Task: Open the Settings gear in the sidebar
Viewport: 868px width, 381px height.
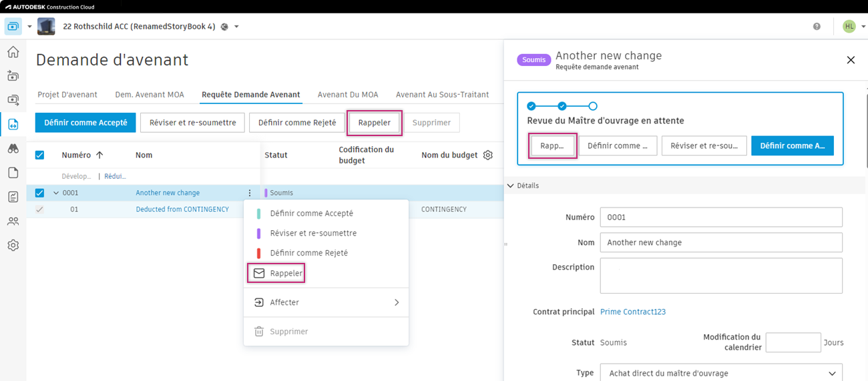Action: pos(13,245)
